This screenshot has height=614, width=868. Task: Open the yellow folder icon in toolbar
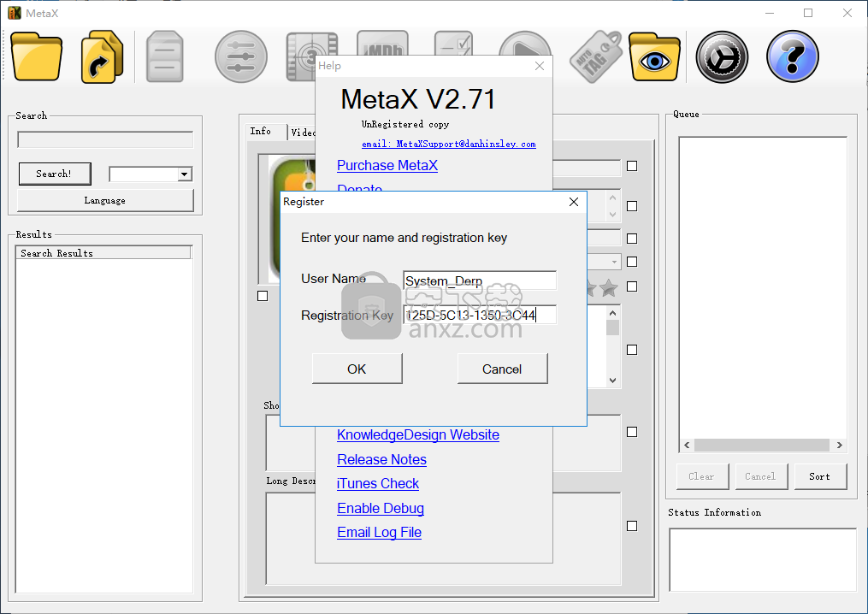click(x=36, y=57)
